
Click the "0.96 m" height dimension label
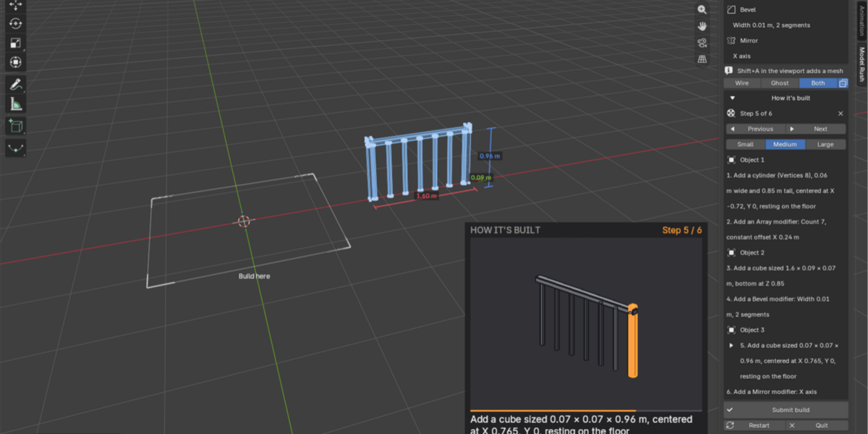point(490,156)
